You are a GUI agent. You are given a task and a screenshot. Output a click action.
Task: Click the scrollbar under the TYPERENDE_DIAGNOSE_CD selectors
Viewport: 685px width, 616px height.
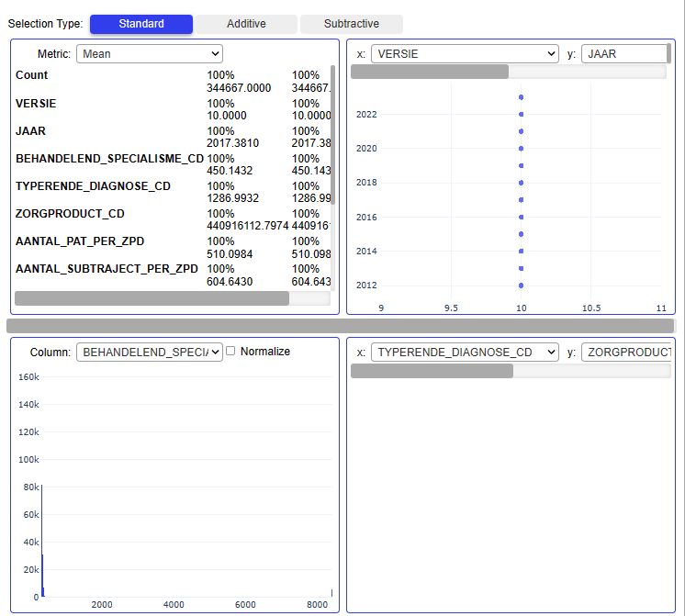(432, 371)
